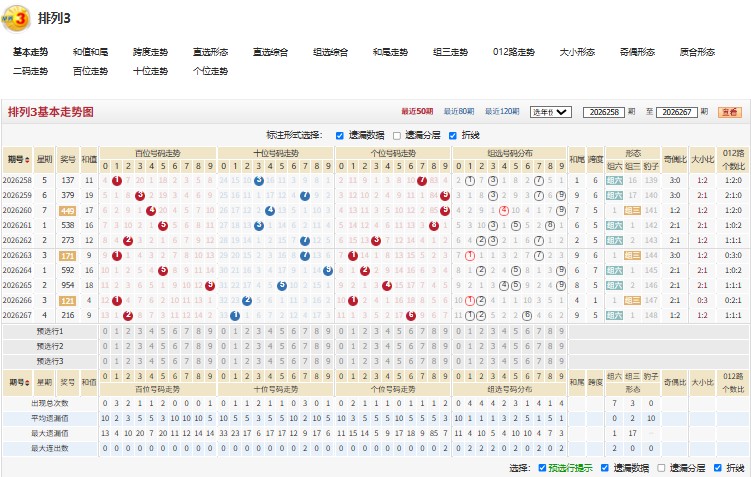751x477 pixels.
Task: Select number 5 in 预选行1 百位 section
Action: click(x=163, y=331)
